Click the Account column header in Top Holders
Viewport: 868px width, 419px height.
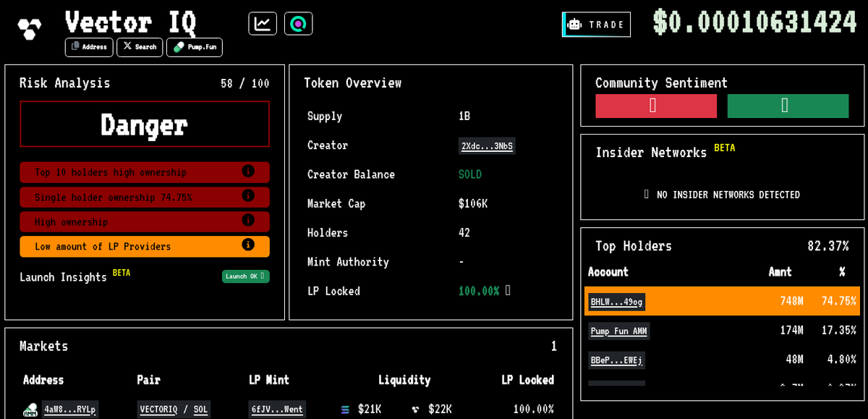tap(608, 272)
